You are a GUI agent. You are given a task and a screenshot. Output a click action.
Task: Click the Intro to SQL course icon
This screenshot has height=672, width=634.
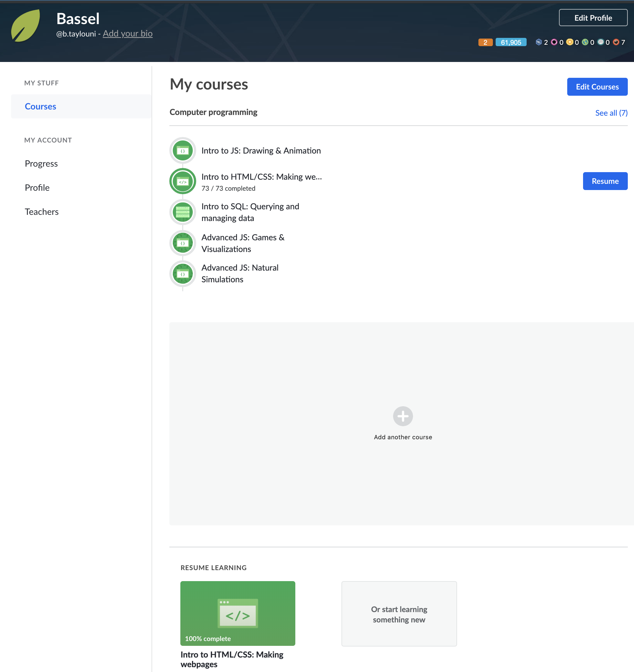183,212
